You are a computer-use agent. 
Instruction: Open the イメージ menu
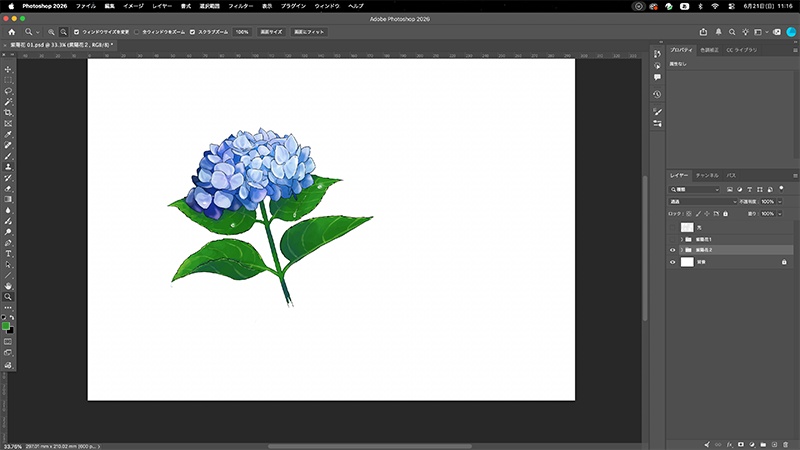point(133,6)
